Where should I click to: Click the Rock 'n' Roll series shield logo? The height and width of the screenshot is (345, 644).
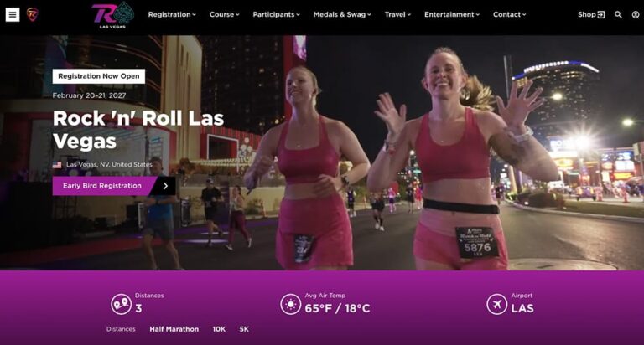(33, 15)
